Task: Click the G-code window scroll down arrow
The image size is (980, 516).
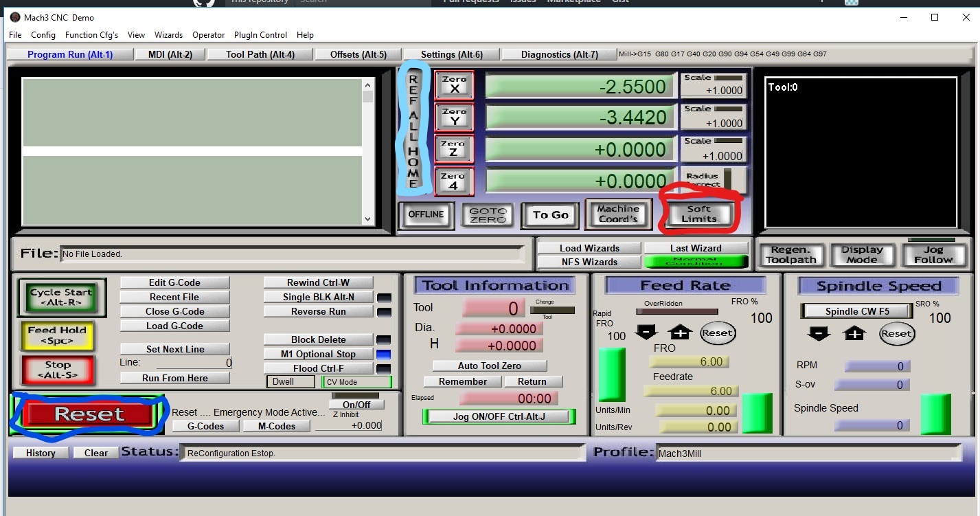Action: click(x=367, y=219)
